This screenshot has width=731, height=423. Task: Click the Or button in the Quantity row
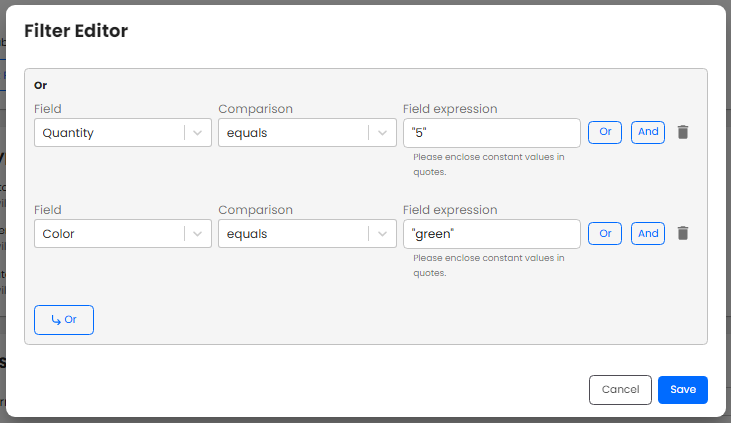coord(605,132)
